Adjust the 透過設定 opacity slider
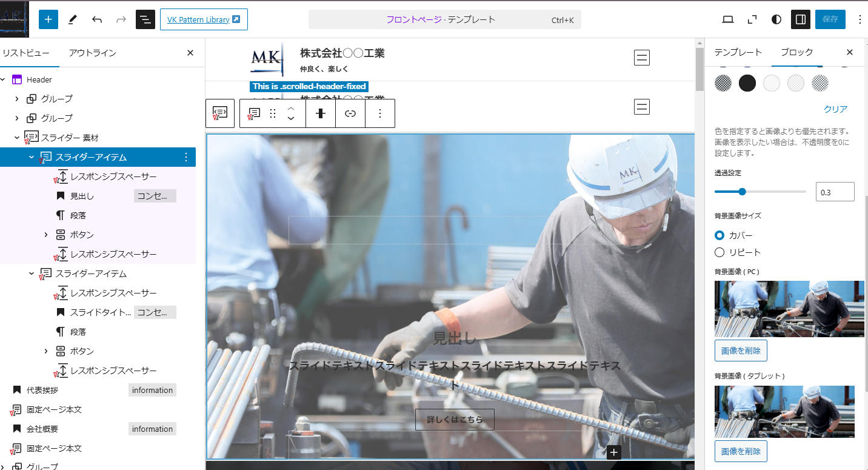 tap(760, 192)
